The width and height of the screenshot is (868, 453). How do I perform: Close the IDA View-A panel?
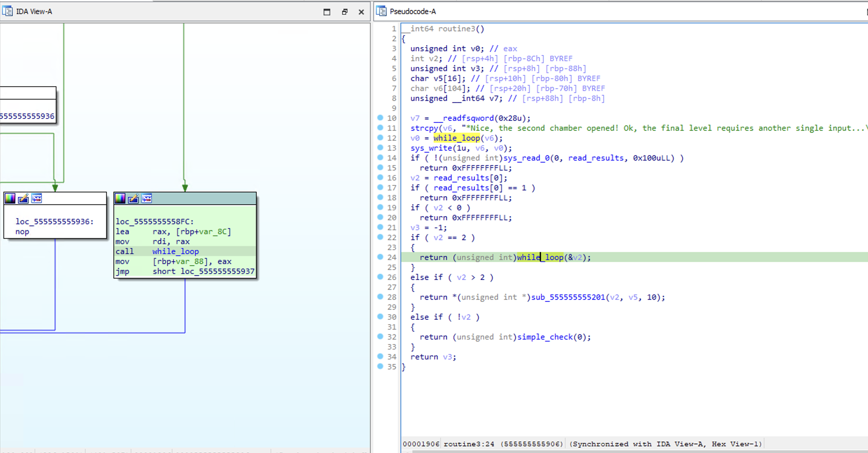(x=361, y=12)
